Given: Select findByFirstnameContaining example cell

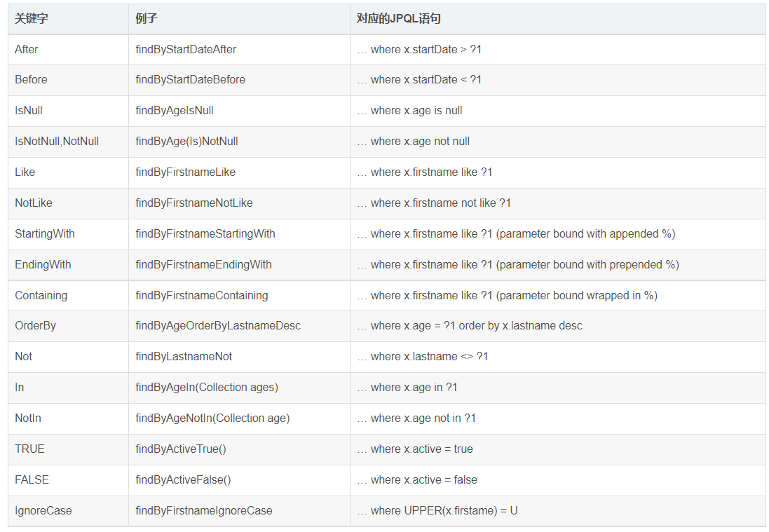Looking at the screenshot, I should click(x=239, y=296).
